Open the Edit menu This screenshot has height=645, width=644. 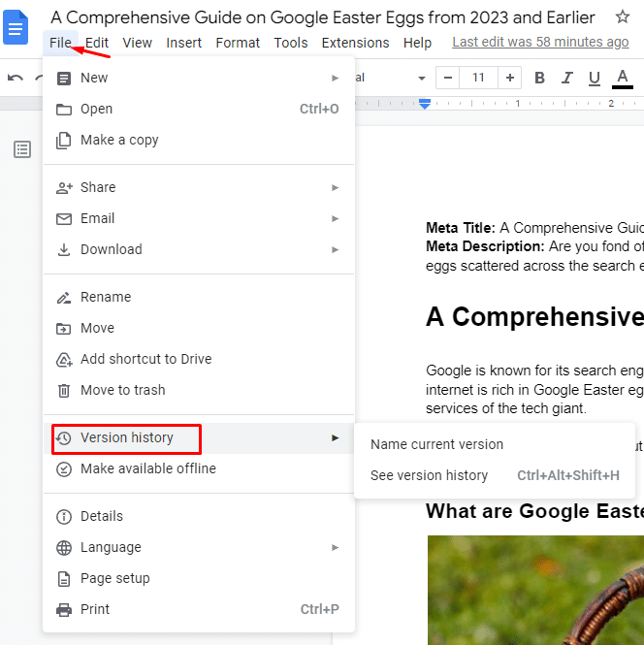pos(97,43)
